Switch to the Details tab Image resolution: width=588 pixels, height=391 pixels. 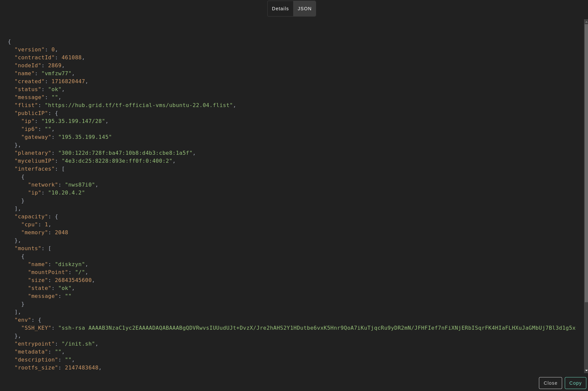280,9
